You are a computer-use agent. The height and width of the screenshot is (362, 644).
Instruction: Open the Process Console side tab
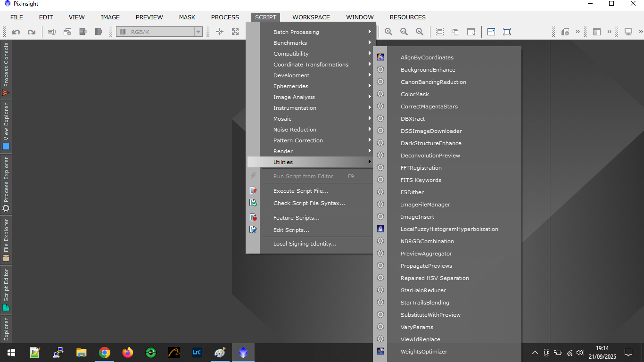(6, 69)
